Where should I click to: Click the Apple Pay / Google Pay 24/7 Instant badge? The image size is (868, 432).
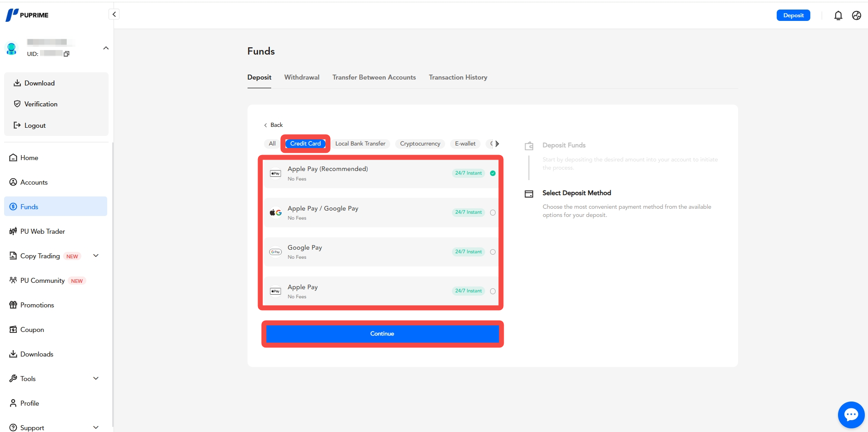point(468,212)
